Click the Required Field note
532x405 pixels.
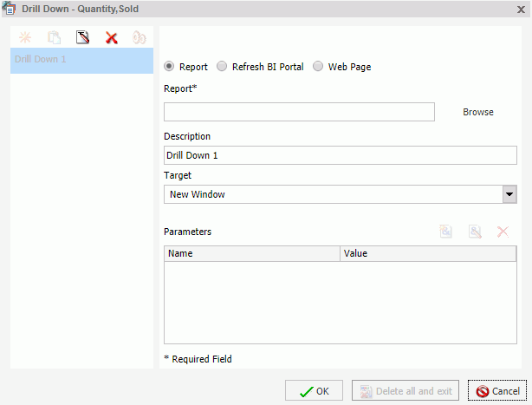198,359
